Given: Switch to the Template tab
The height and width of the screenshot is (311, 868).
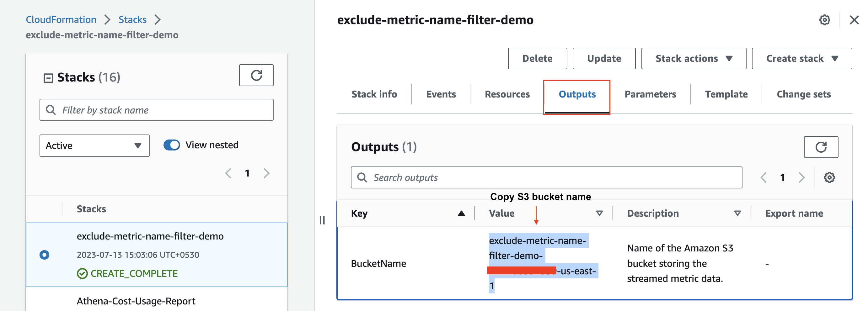Looking at the screenshot, I should [x=726, y=94].
